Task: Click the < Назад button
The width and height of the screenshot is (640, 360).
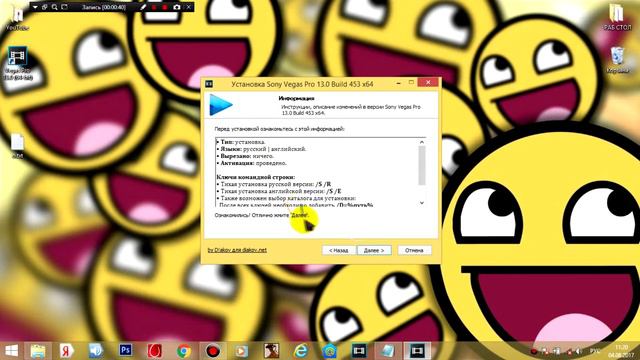Action: 339,250
